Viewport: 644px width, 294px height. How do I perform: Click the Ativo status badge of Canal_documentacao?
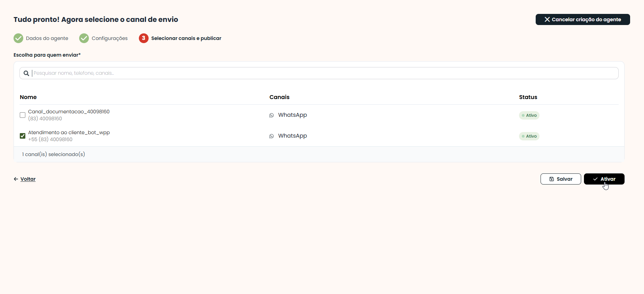click(529, 115)
